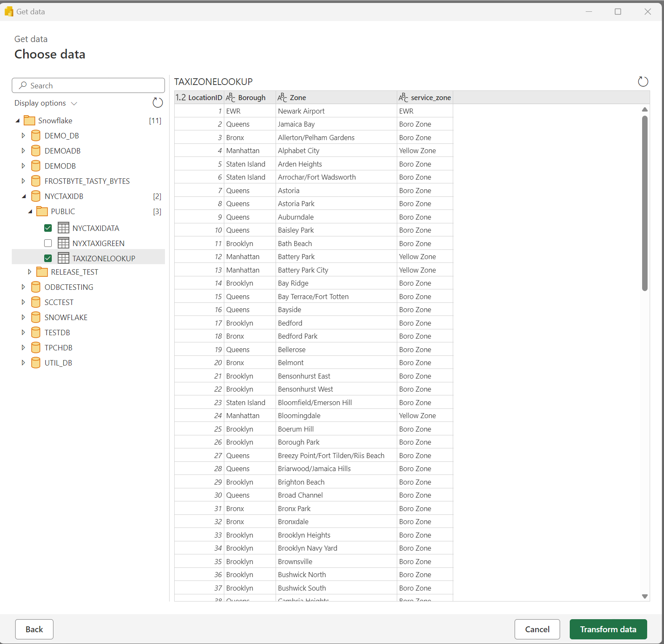Select the Borough column header

[x=250, y=98]
